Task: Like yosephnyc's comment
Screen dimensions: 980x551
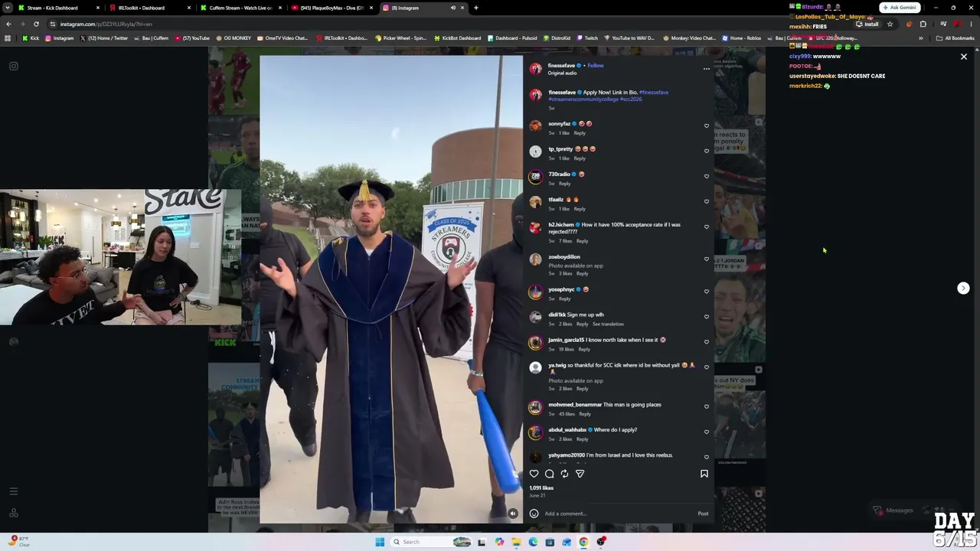Action: click(707, 292)
